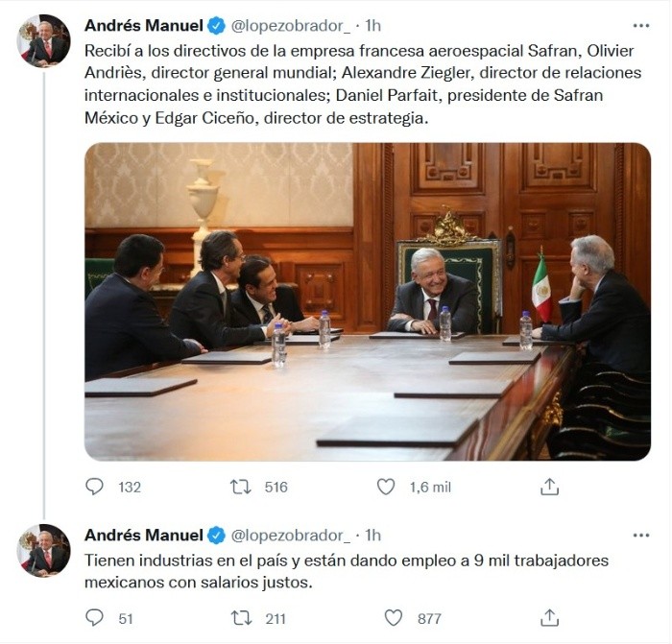Open the Andrés Manuel name link on first tweet
This screenshot has height=644, width=672.
144,26
